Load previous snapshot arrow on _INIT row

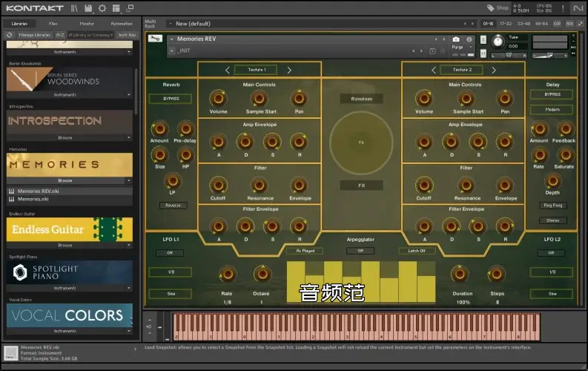coord(414,50)
